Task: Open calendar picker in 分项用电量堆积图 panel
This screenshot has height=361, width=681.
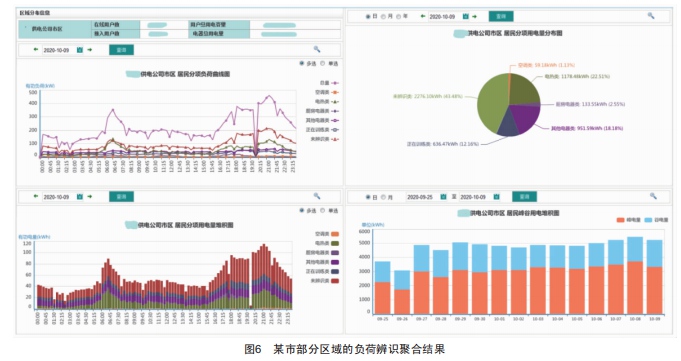Action: tap(80, 197)
